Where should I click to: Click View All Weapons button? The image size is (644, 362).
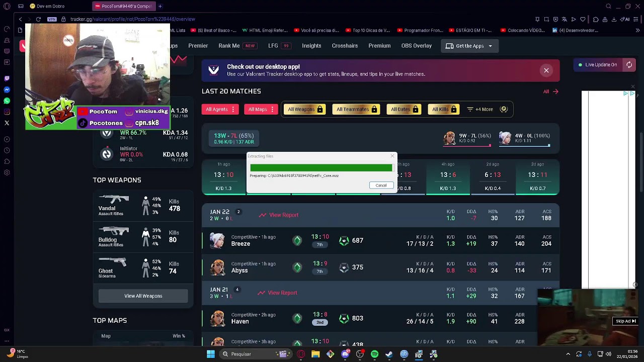143,296
